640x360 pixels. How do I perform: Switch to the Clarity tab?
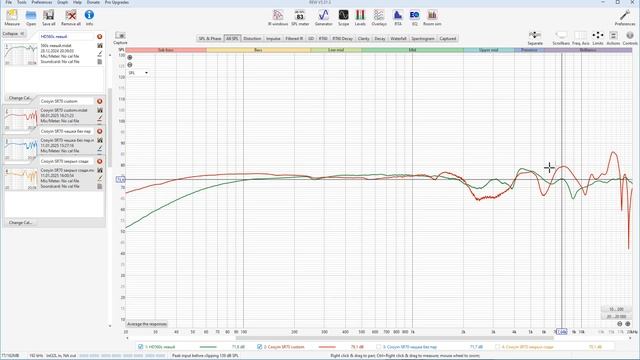[363, 38]
